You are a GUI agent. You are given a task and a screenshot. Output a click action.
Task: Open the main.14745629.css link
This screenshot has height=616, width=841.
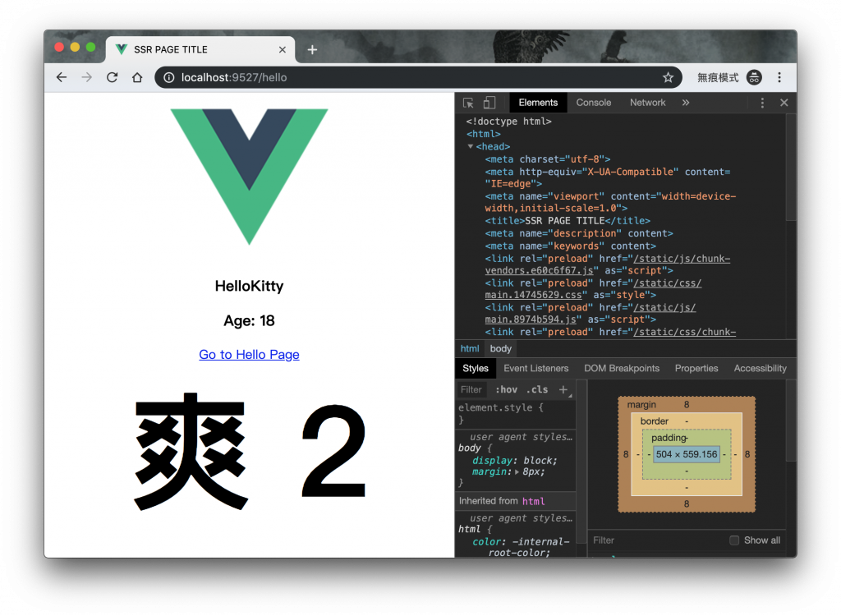[593, 289]
